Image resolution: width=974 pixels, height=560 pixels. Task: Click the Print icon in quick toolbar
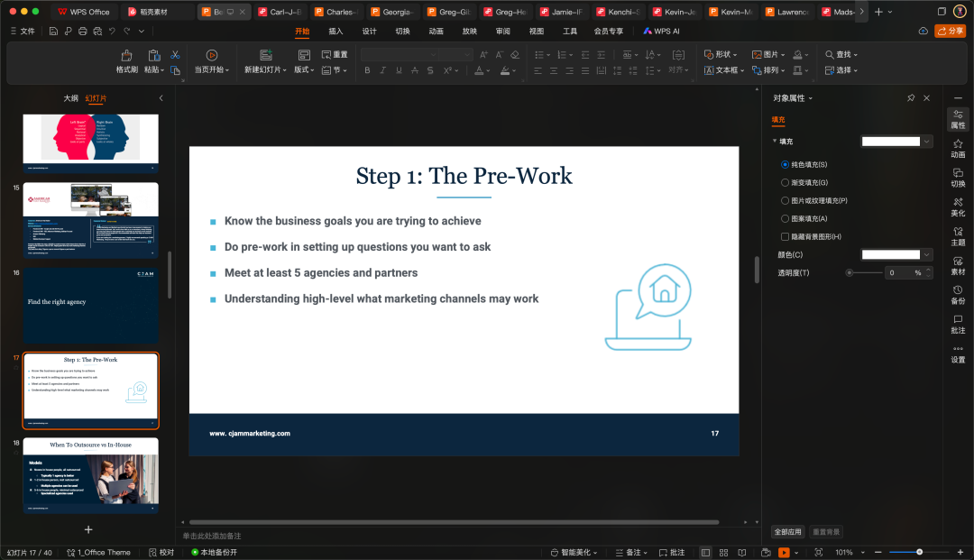(x=83, y=31)
